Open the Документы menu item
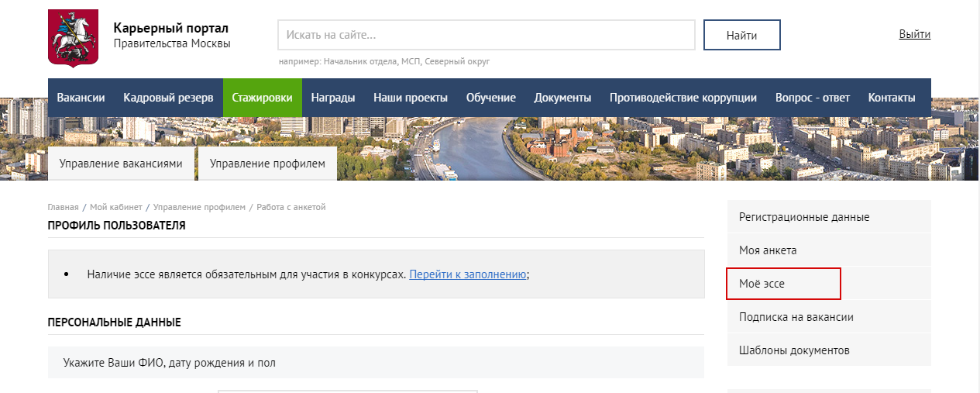The image size is (980, 393). [562, 98]
